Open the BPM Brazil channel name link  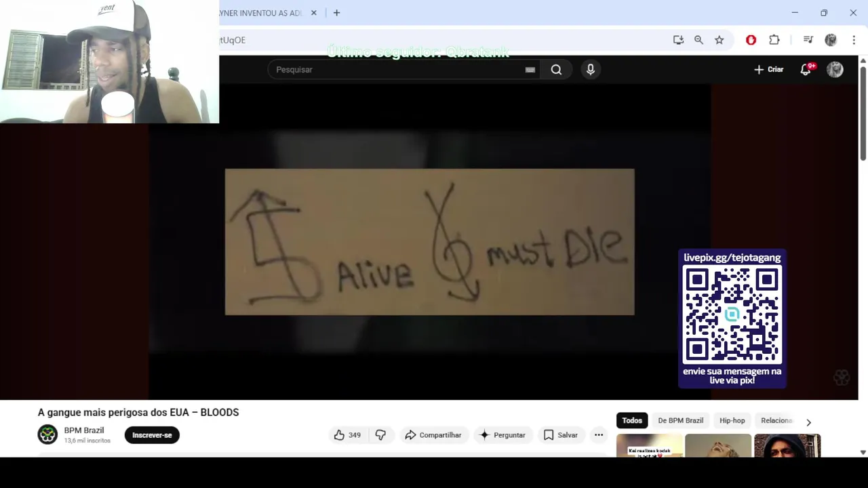pyautogui.click(x=84, y=430)
